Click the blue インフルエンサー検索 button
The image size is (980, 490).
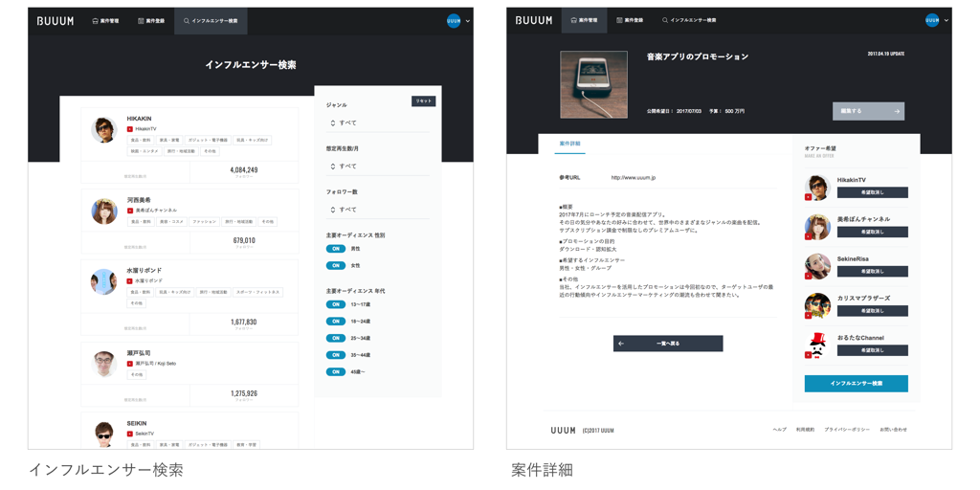[x=856, y=384]
